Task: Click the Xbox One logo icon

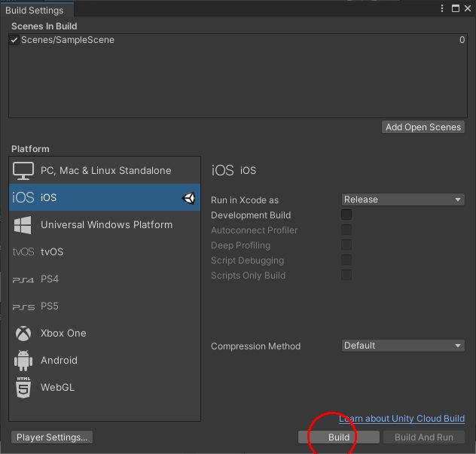Action: [x=23, y=334]
